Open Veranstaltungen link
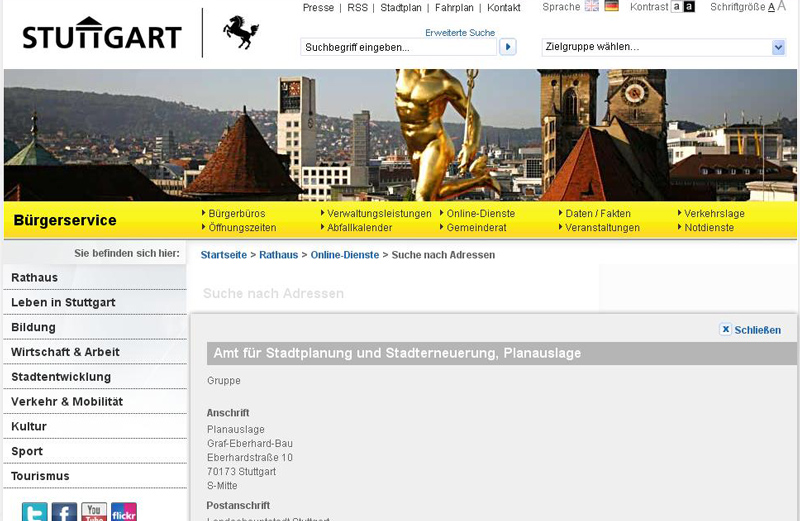 coord(603,228)
